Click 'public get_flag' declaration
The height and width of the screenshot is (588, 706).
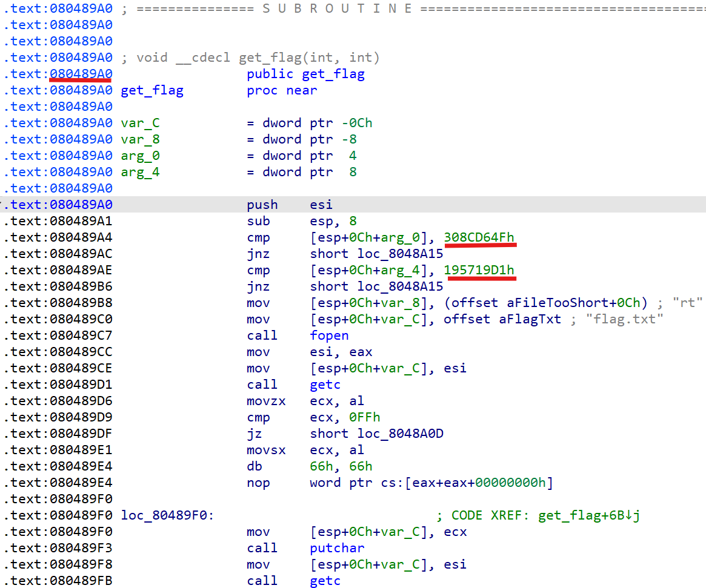[x=305, y=74]
